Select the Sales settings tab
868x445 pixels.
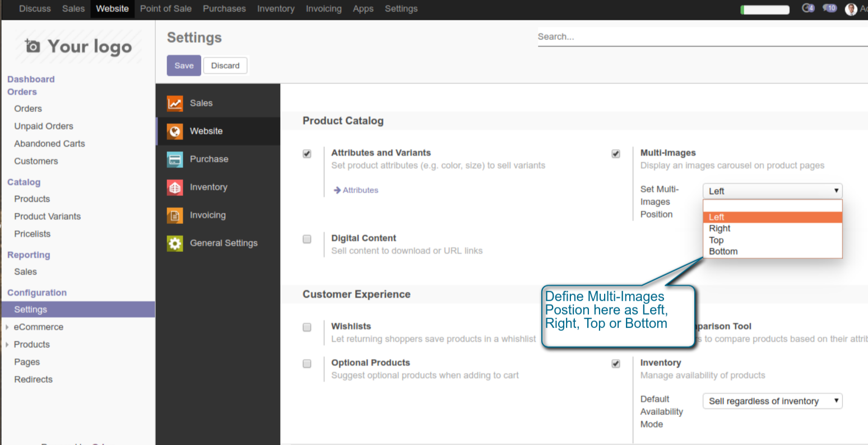tap(218, 103)
